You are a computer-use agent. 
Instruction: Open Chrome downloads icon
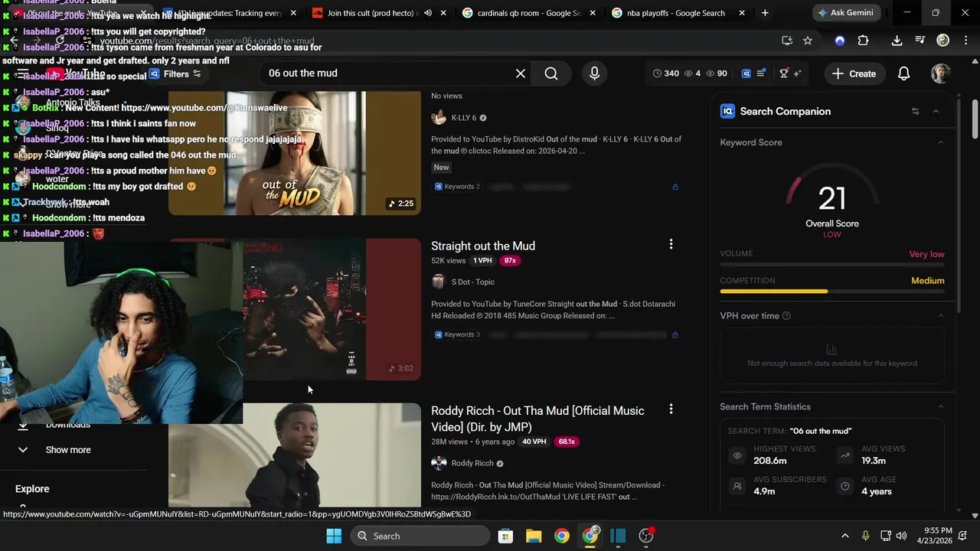[x=897, y=41]
